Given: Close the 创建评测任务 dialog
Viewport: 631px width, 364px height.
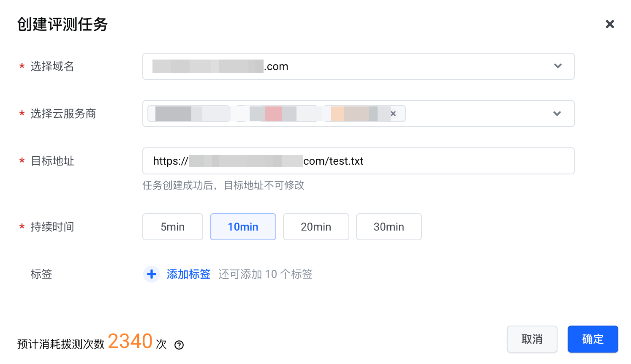Looking at the screenshot, I should (609, 24).
